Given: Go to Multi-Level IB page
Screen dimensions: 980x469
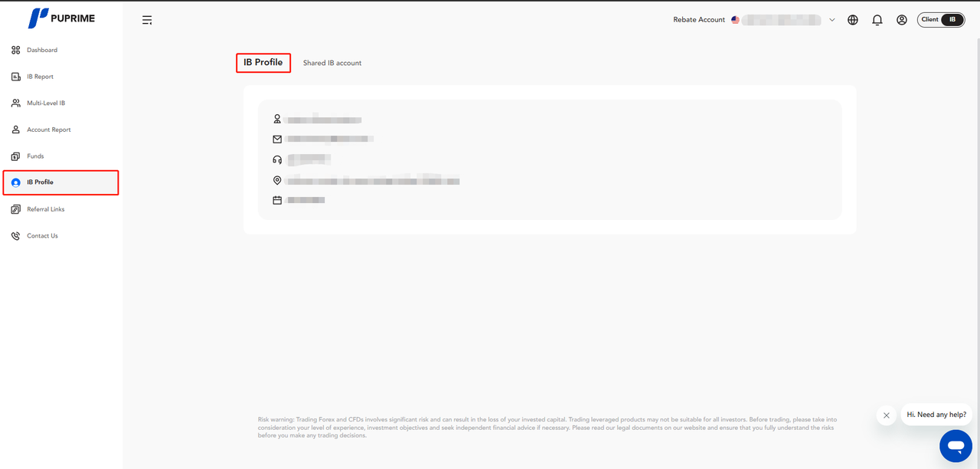Looking at the screenshot, I should click(x=46, y=103).
